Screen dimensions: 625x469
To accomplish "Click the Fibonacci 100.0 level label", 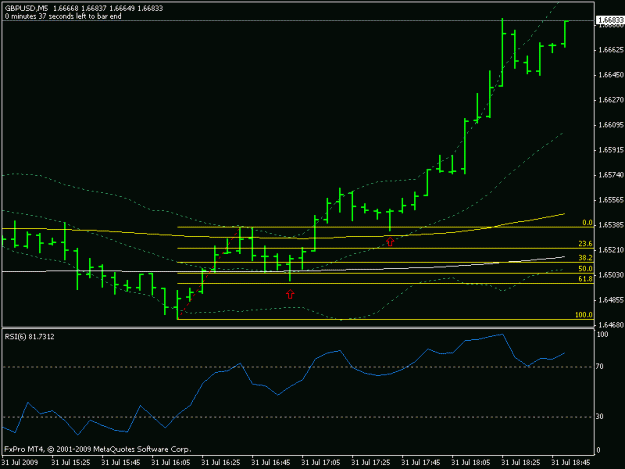I will pyautogui.click(x=584, y=315).
